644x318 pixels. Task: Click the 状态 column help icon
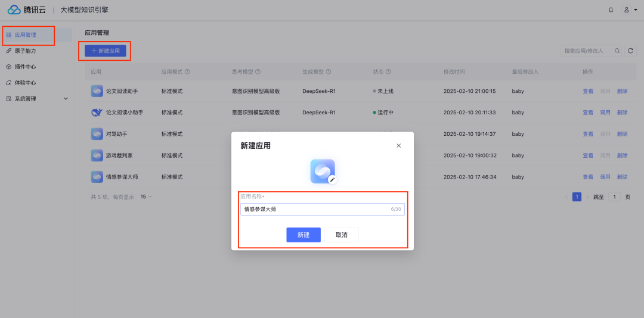pyautogui.click(x=388, y=72)
